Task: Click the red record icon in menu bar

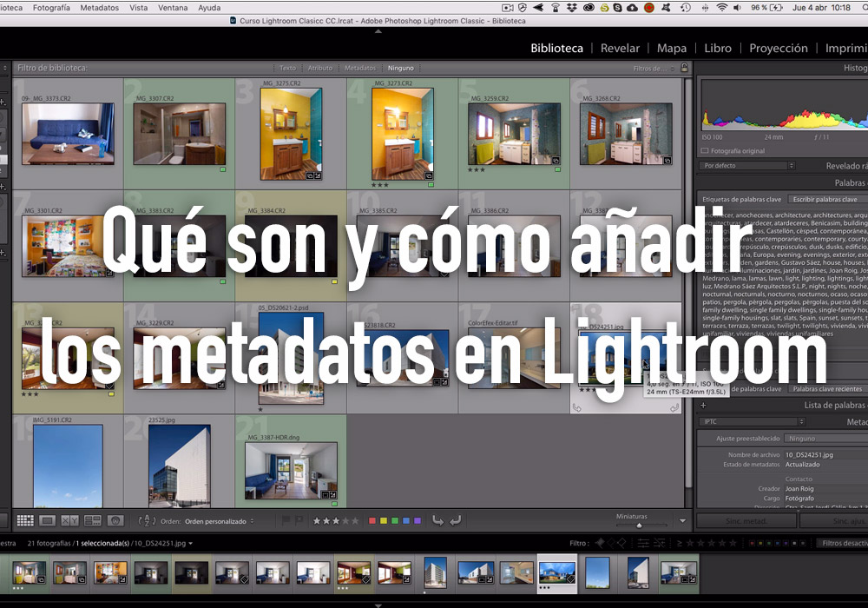Action: (x=649, y=8)
